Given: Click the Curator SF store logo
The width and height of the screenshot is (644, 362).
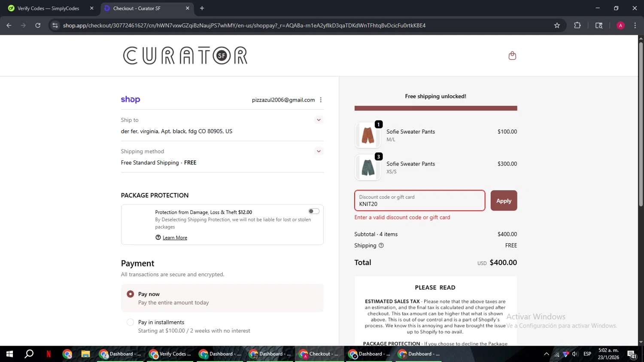Looking at the screenshot, I should click(185, 55).
